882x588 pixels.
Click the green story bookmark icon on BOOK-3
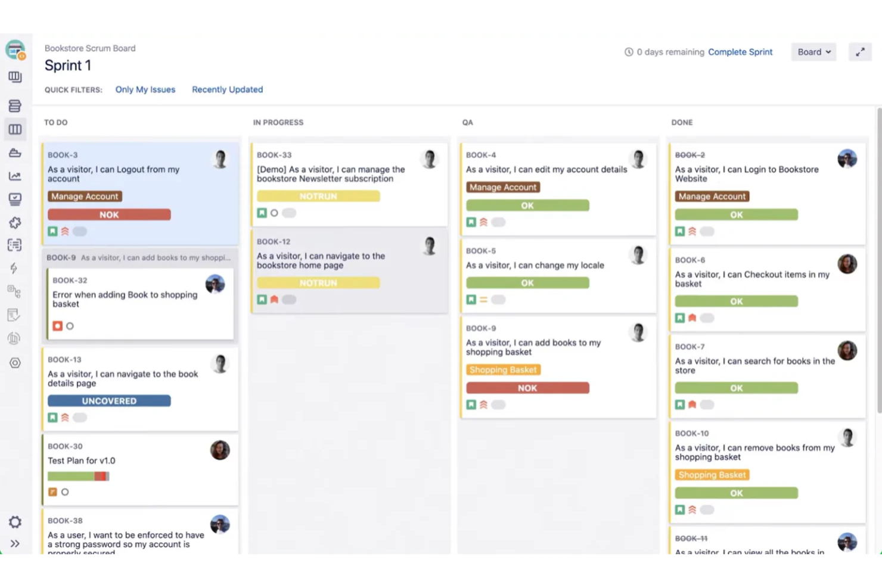click(52, 231)
